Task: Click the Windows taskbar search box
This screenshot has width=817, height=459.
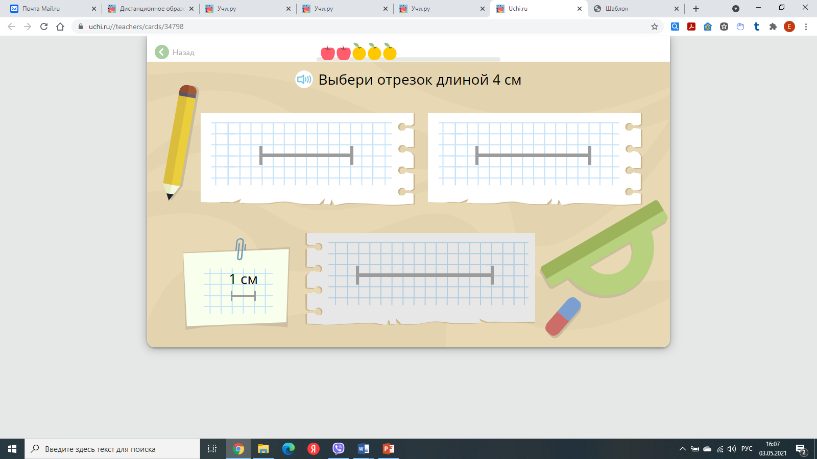Action: (x=115, y=449)
